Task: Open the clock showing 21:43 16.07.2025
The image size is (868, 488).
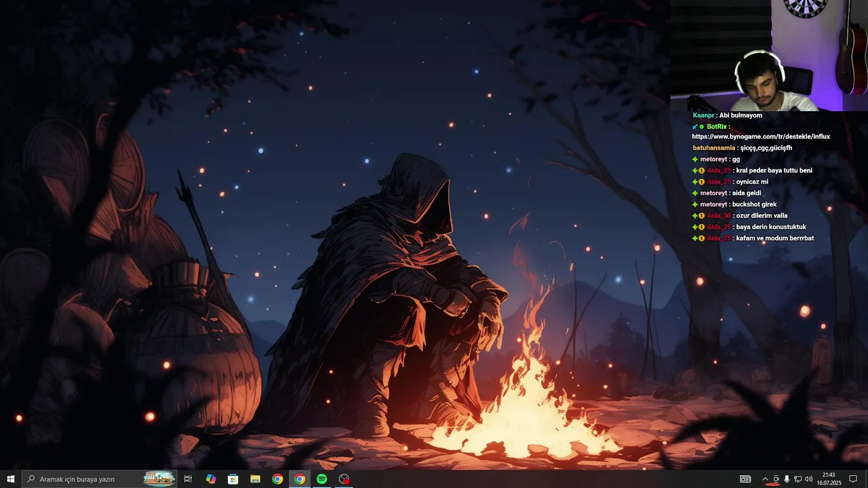Action: pos(829,479)
